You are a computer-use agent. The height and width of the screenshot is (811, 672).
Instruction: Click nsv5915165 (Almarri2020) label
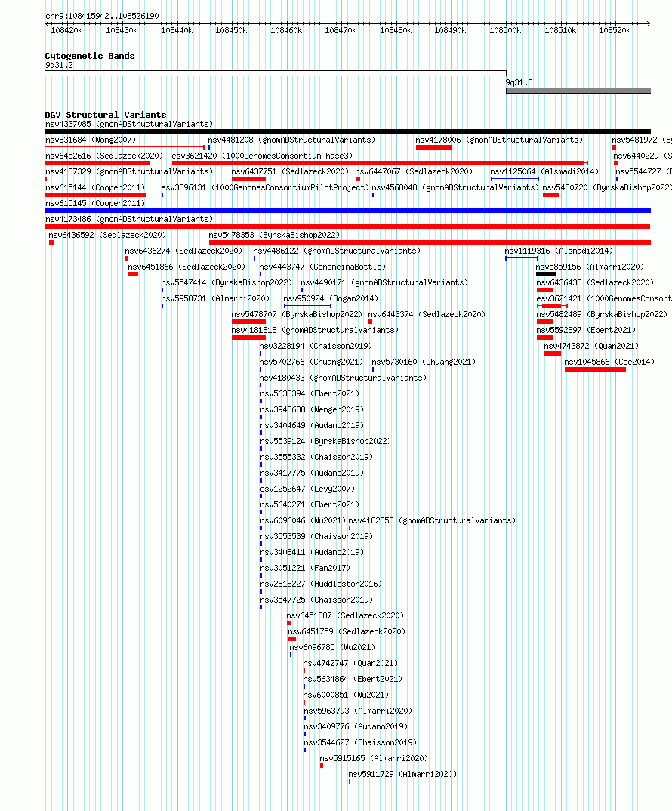374,759
